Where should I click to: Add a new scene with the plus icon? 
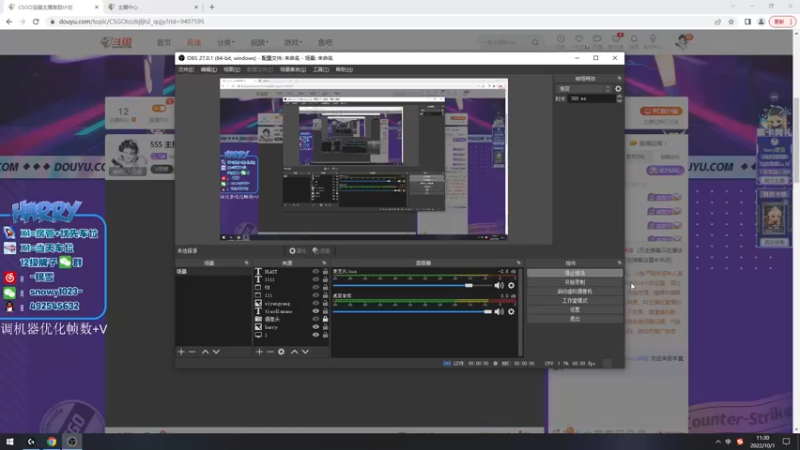[x=181, y=352]
